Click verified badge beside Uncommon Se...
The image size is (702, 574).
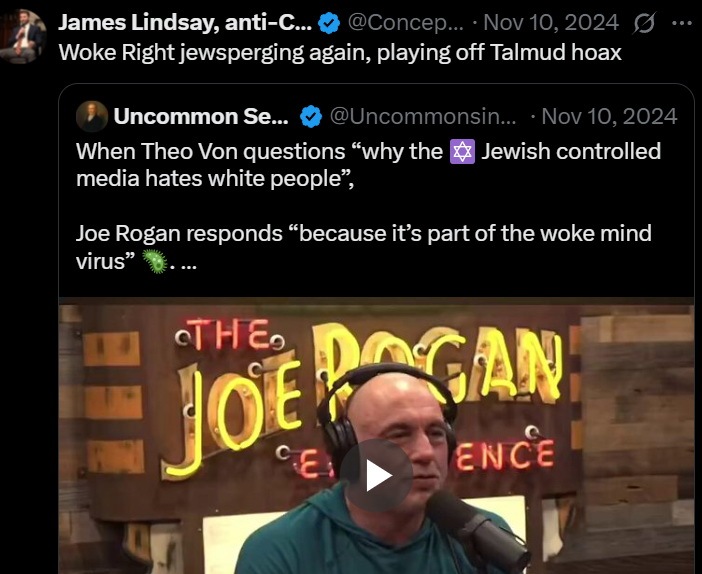[311, 117]
